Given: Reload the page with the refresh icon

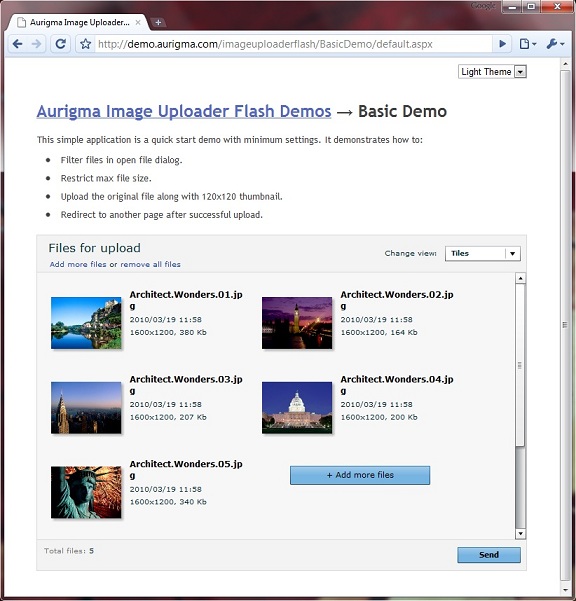Looking at the screenshot, I should pos(60,44).
